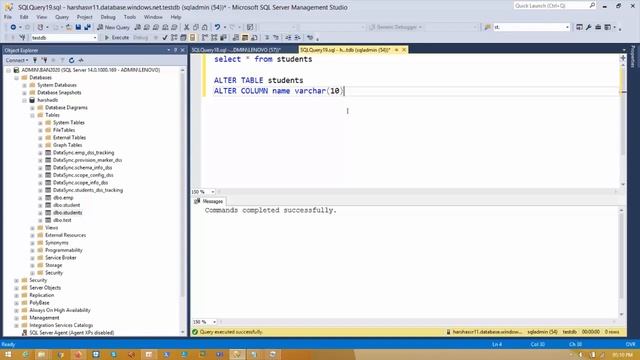The width and height of the screenshot is (640, 360).
Task: Click the Find in Files icon
Action: coord(487,27)
